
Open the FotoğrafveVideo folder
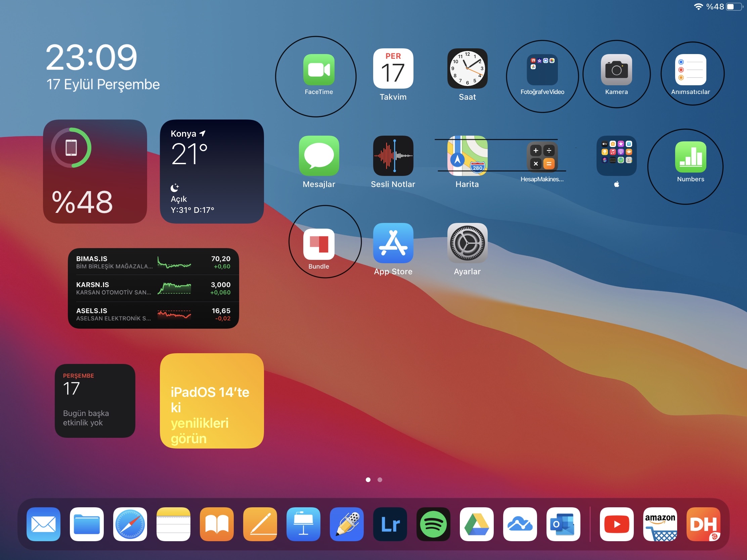tap(542, 69)
